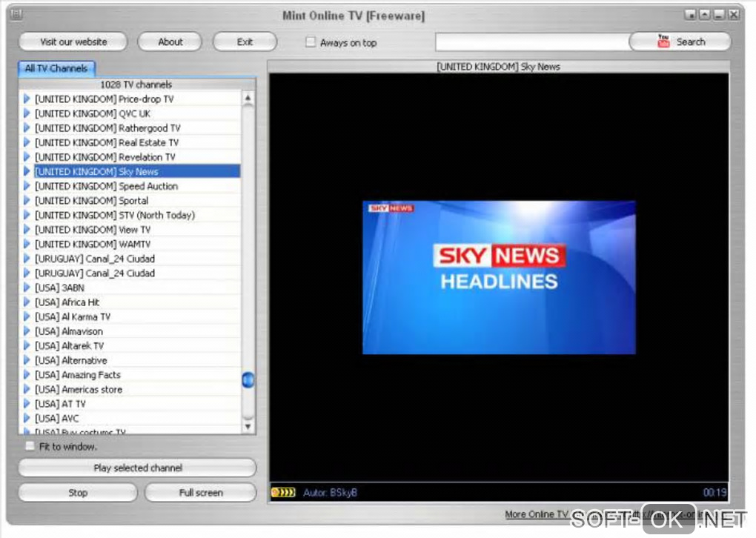Click play arrow beside AT TV
This screenshot has width=756, height=538.
[x=27, y=403]
